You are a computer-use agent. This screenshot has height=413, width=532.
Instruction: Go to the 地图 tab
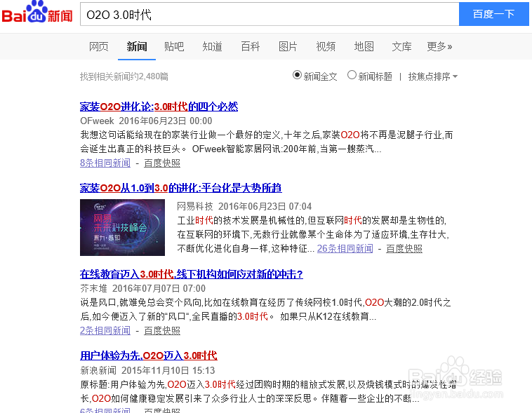[364, 46]
